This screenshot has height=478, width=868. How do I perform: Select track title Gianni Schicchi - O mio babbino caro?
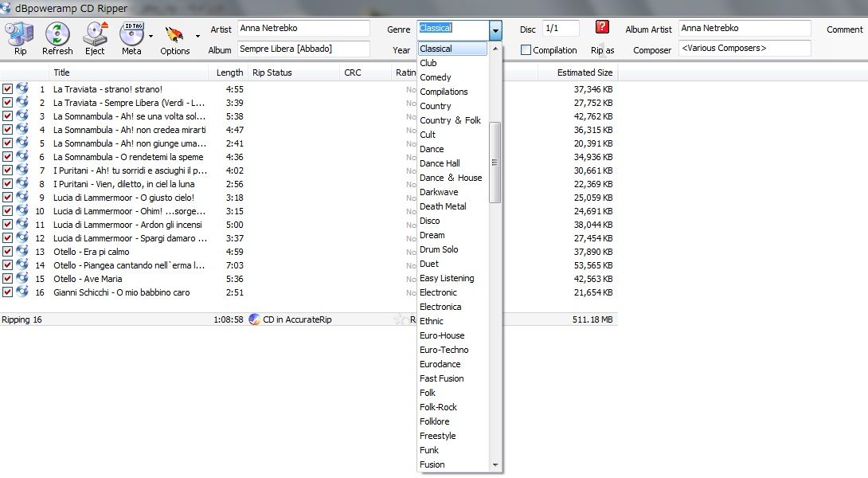pos(122,292)
